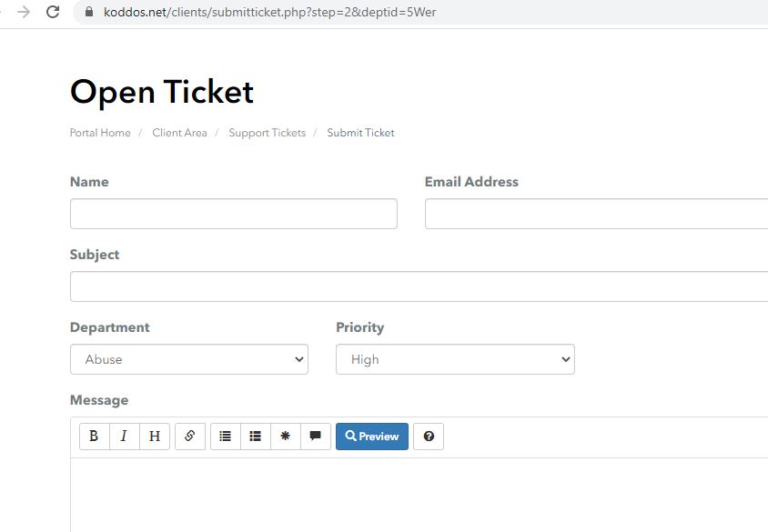Image resolution: width=768 pixels, height=532 pixels.
Task: Insert a heading with the H button
Action: 154,437
